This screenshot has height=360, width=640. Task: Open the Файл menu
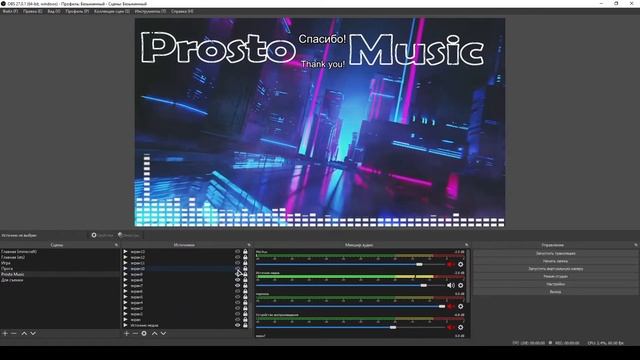click(x=10, y=11)
